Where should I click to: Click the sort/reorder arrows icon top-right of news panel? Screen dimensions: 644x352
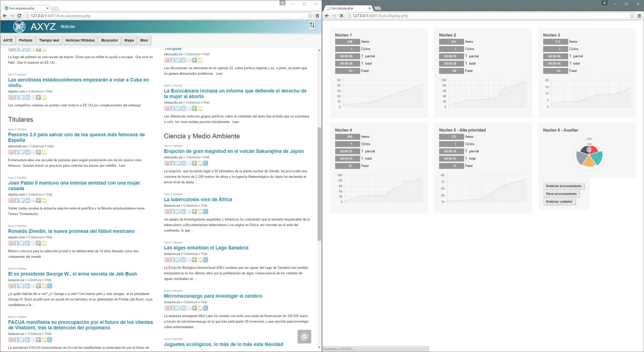pos(312,25)
